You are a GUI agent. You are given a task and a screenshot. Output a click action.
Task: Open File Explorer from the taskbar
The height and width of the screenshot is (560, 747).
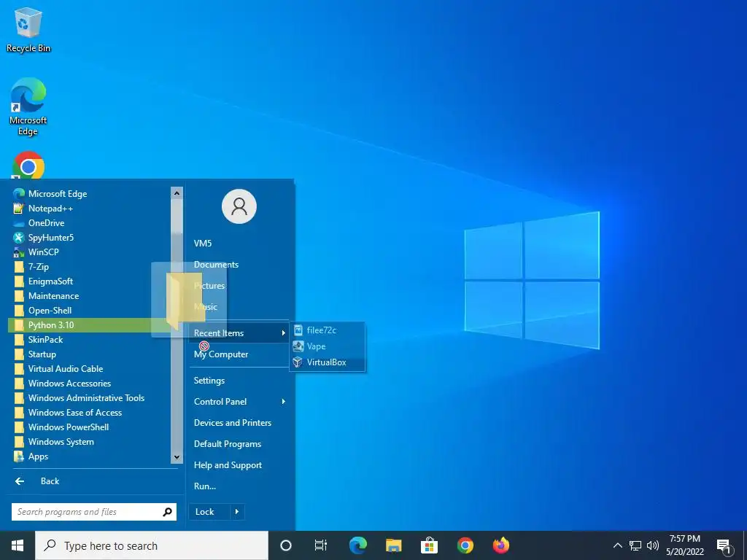pos(393,545)
